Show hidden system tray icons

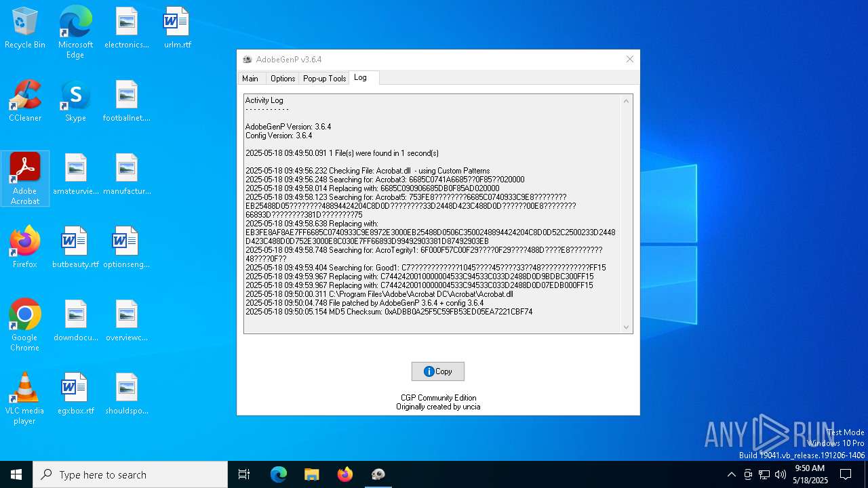(731, 474)
